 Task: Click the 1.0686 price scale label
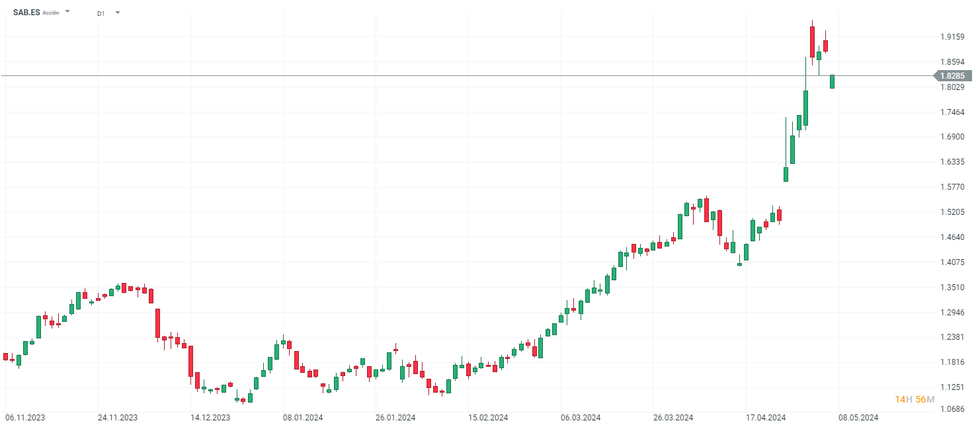(x=952, y=409)
